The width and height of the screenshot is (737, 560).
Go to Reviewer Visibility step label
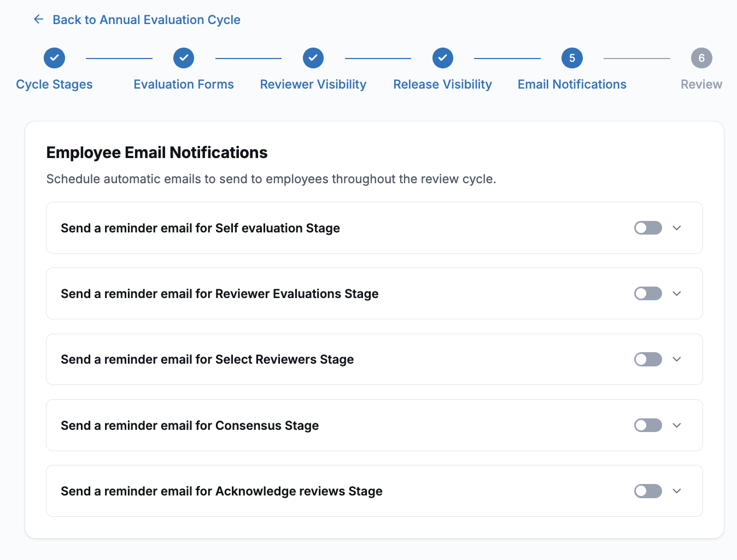[x=313, y=84]
